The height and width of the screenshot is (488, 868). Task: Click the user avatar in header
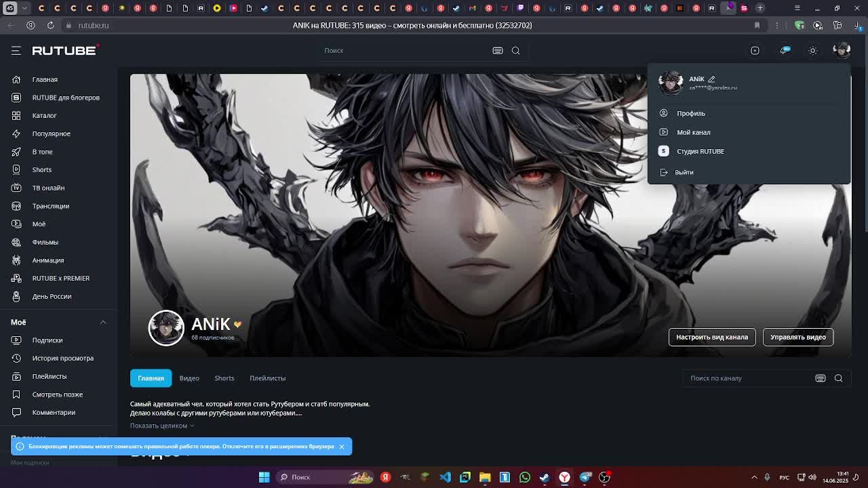click(842, 50)
